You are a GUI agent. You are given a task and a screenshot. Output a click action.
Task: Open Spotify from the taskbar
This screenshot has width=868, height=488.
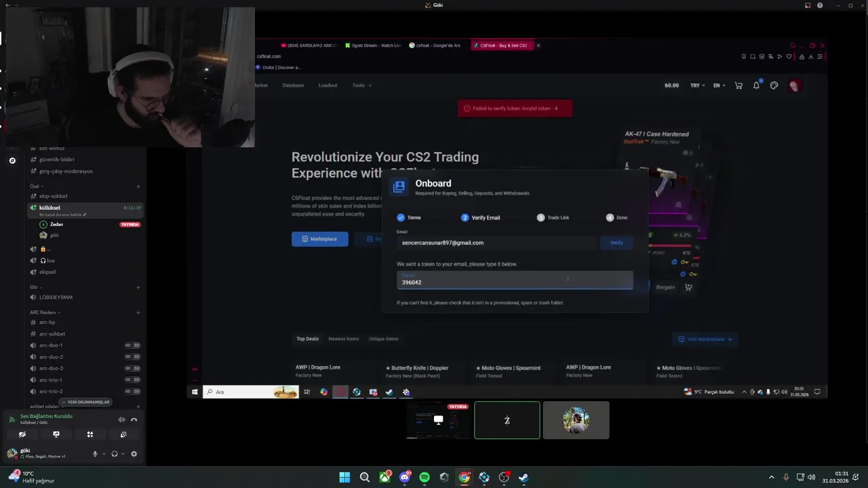(425, 477)
